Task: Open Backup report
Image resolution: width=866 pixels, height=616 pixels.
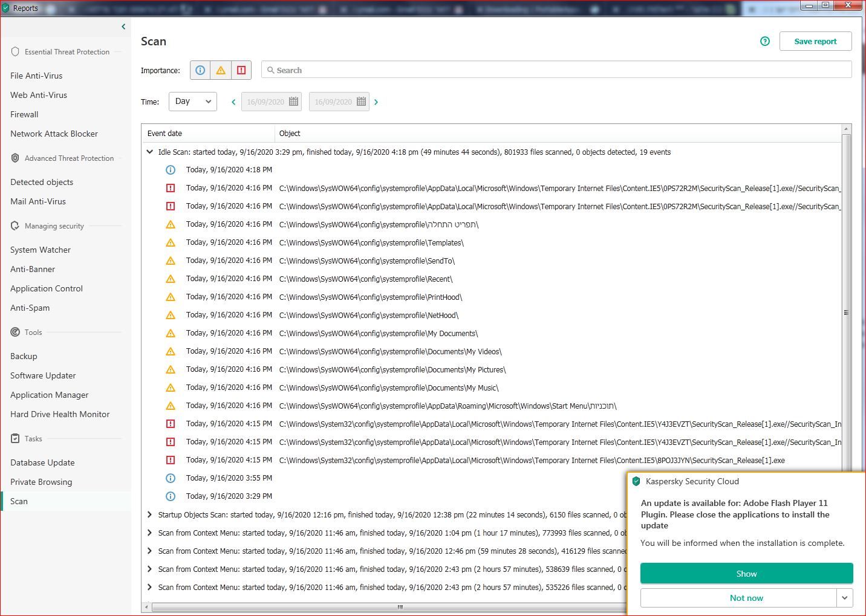Action: point(24,356)
